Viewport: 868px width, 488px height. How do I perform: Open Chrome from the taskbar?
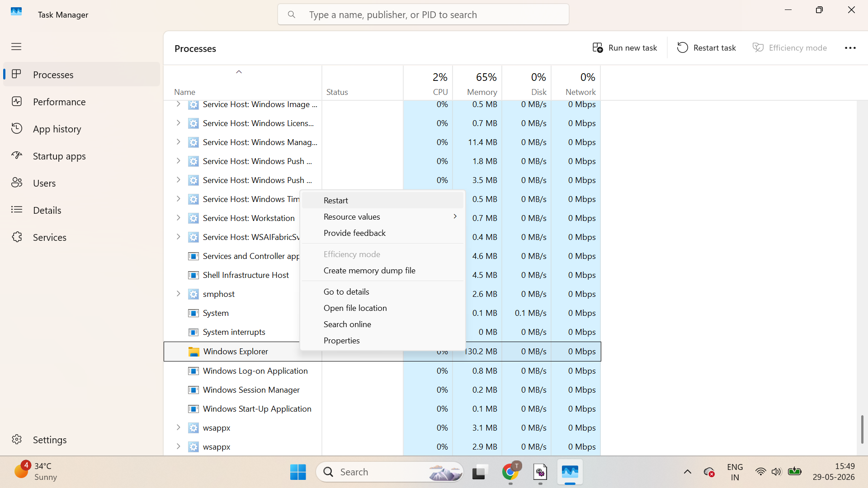[511, 472]
